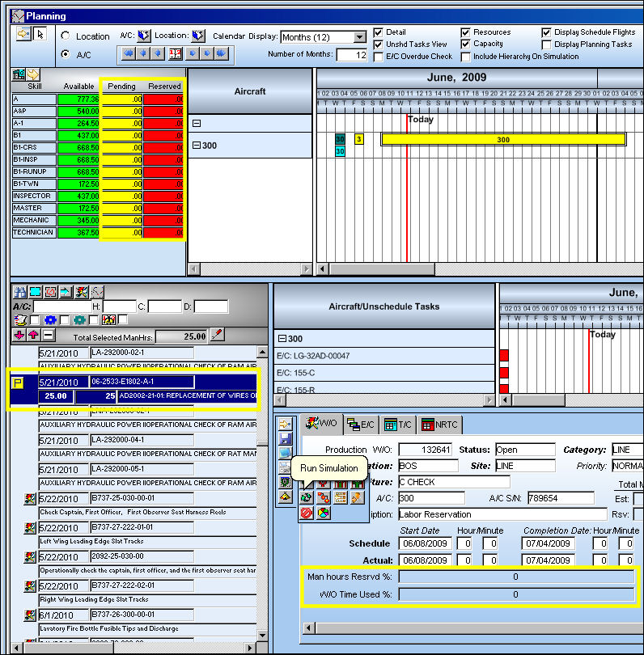Switch to the E/C tab
This screenshot has height=655, width=644.
coord(360,425)
